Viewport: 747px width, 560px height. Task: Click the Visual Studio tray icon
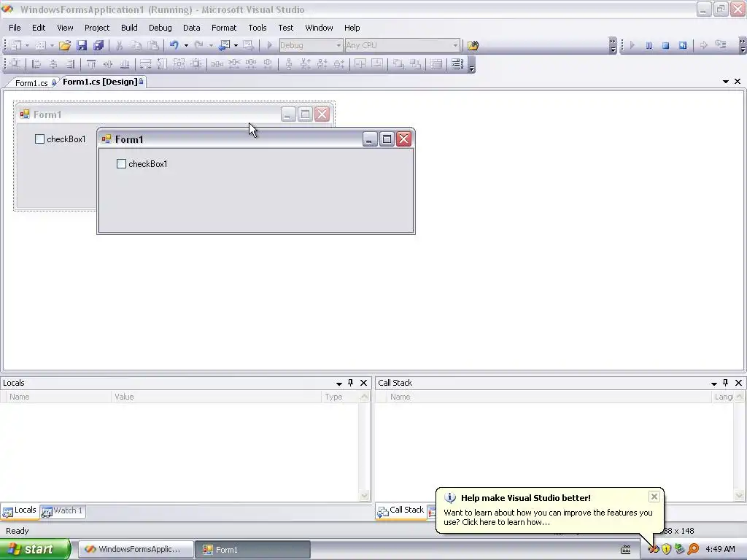654,549
